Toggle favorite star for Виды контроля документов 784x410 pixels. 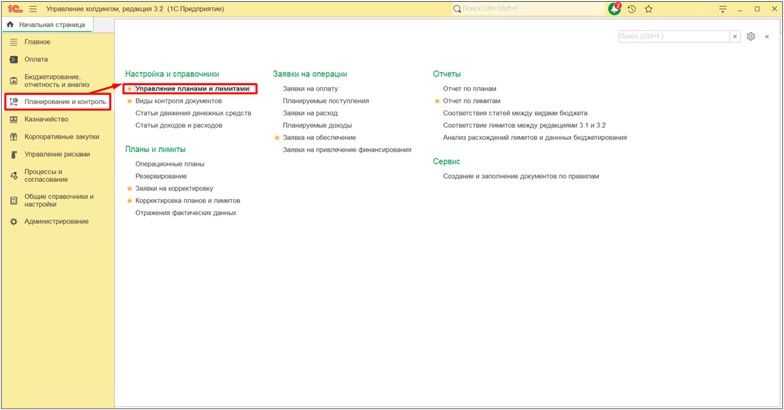click(129, 101)
